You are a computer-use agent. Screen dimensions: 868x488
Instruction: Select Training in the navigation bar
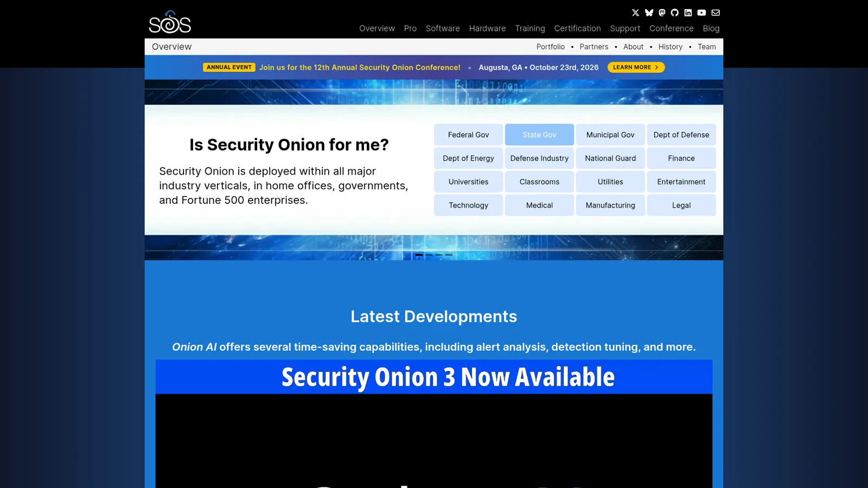[x=530, y=28]
